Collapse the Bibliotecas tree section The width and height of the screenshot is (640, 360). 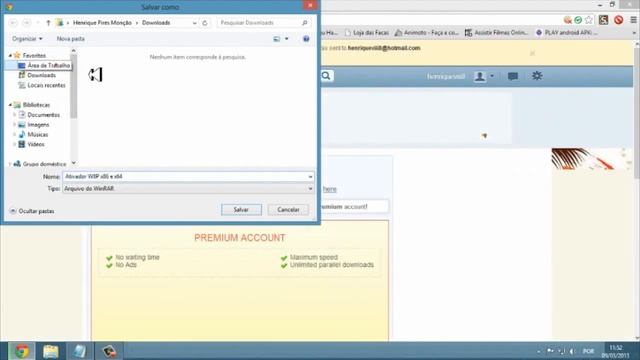pos(10,105)
